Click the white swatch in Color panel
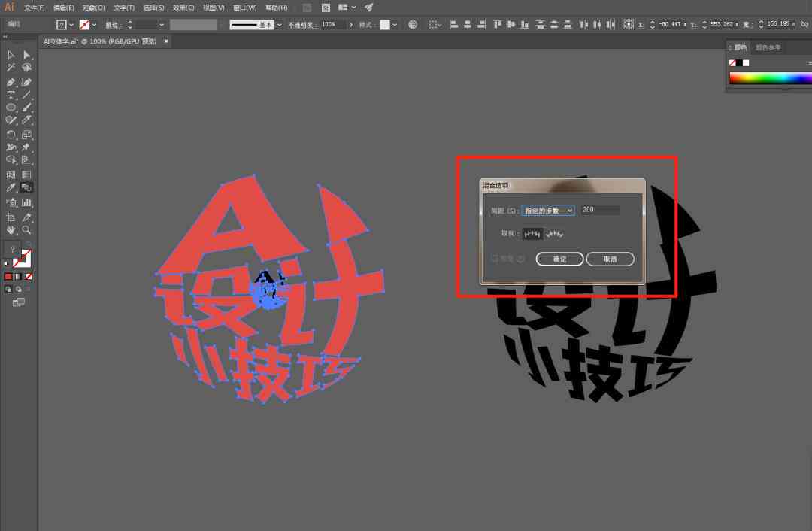The width and height of the screenshot is (812, 531). click(746, 63)
